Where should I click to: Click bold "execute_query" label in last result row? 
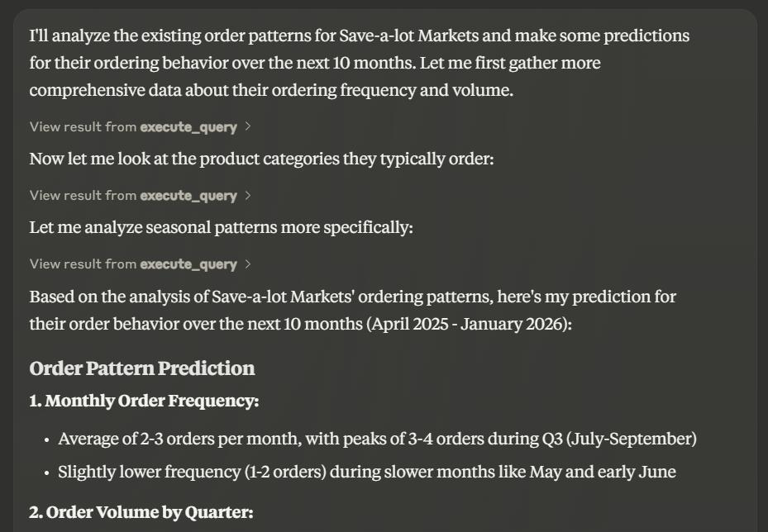pos(188,264)
